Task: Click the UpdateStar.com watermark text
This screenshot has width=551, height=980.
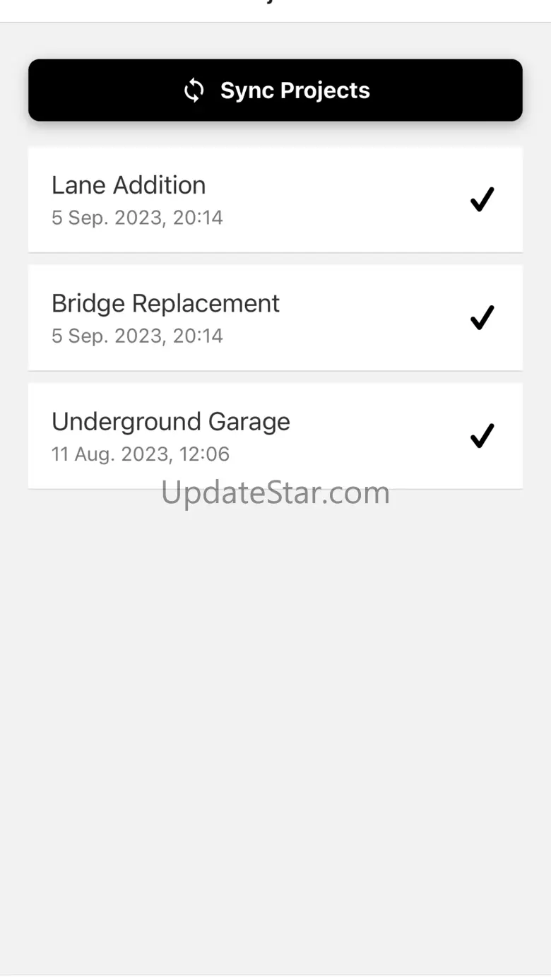Action: [275, 493]
